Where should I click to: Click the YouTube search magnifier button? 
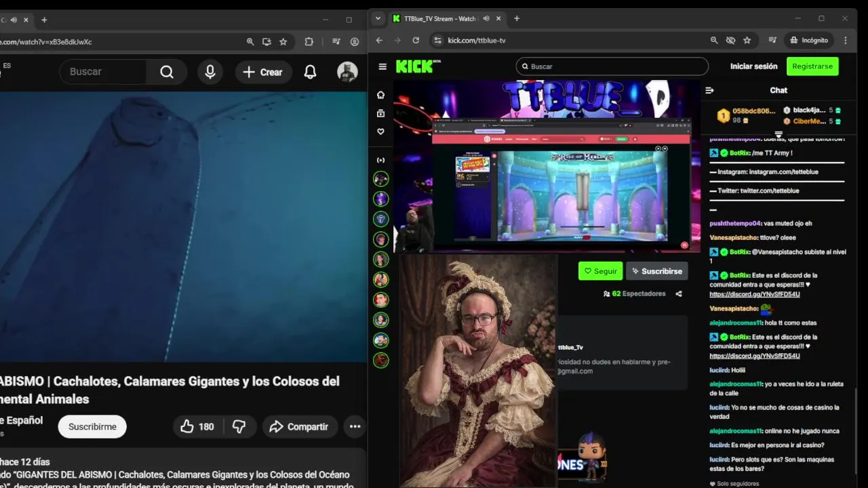point(167,72)
